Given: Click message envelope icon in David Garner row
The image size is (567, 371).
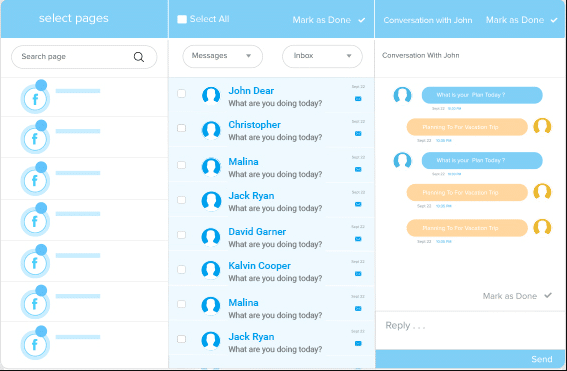Looking at the screenshot, I should click(358, 239).
